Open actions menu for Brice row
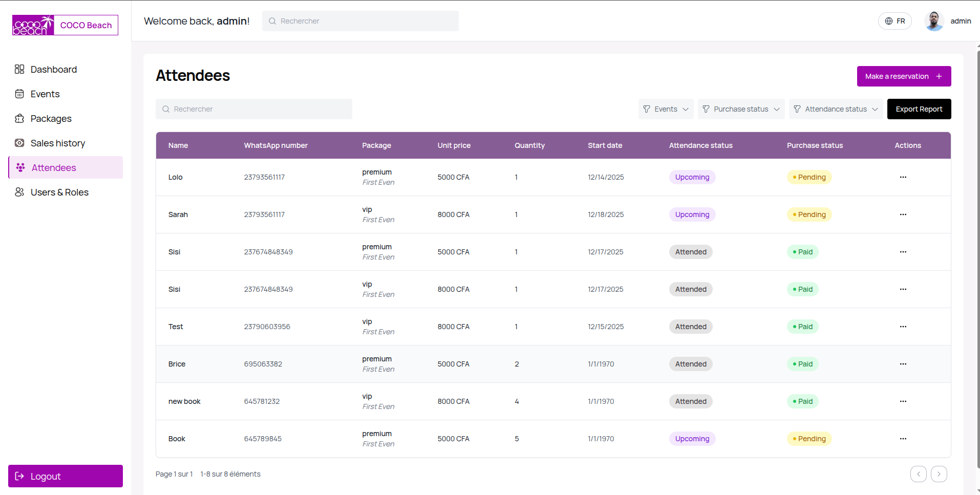The width and height of the screenshot is (980, 495). 903,364
